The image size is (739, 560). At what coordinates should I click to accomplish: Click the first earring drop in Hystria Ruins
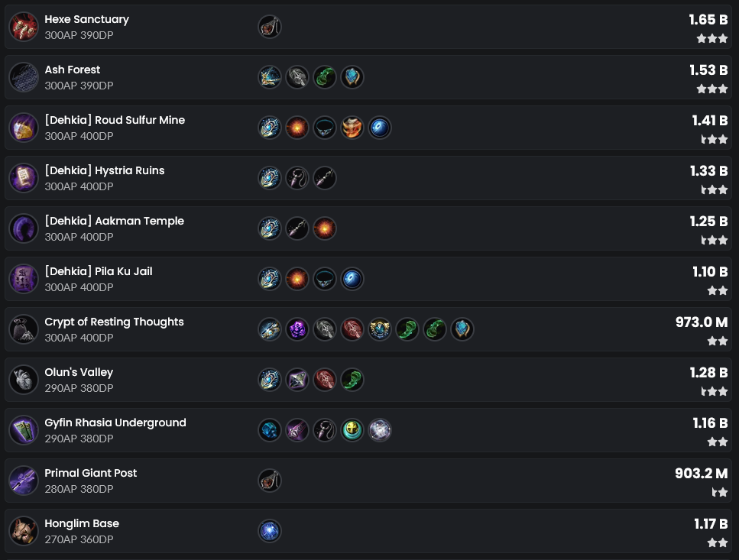pos(297,178)
